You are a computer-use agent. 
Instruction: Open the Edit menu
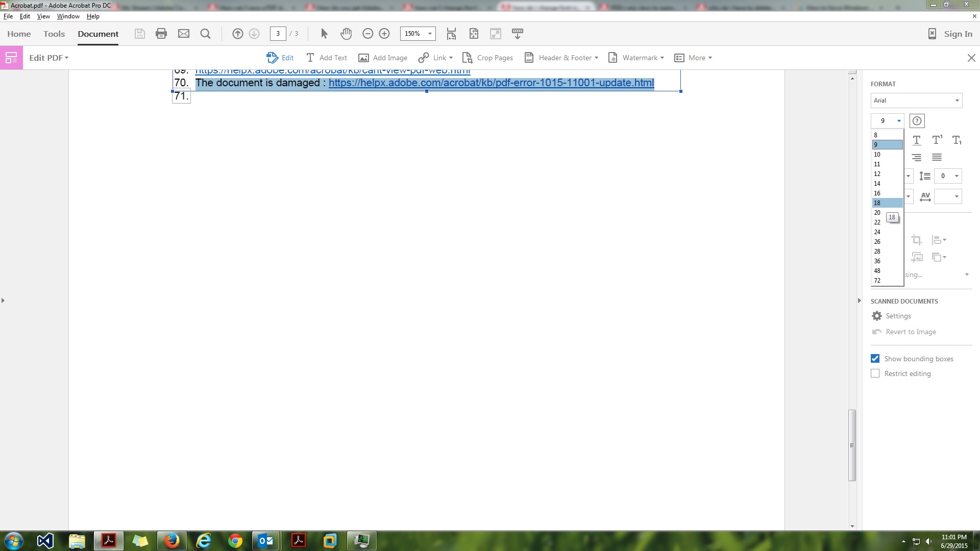click(x=24, y=16)
